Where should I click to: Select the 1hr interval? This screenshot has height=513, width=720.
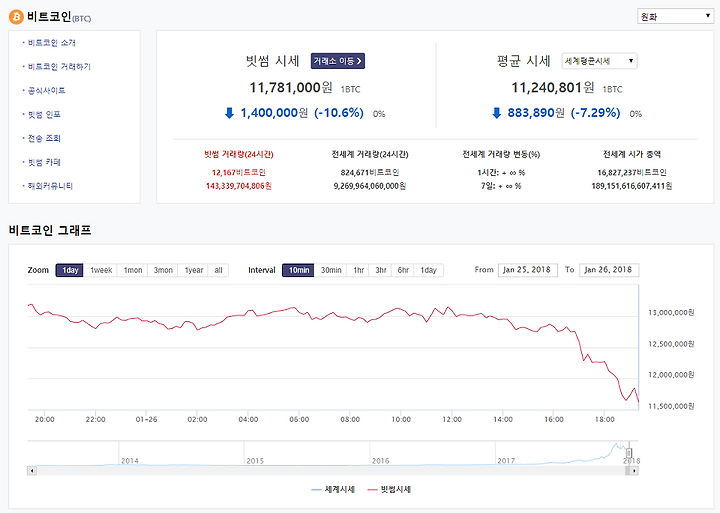click(359, 270)
